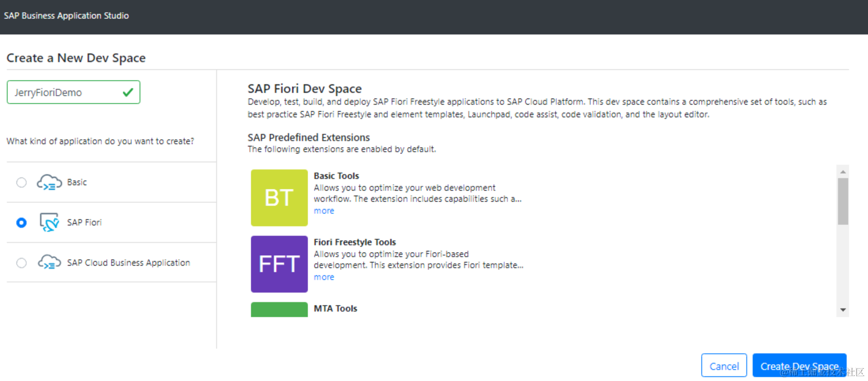Expand 'more' under Basic Tools

[x=324, y=211]
